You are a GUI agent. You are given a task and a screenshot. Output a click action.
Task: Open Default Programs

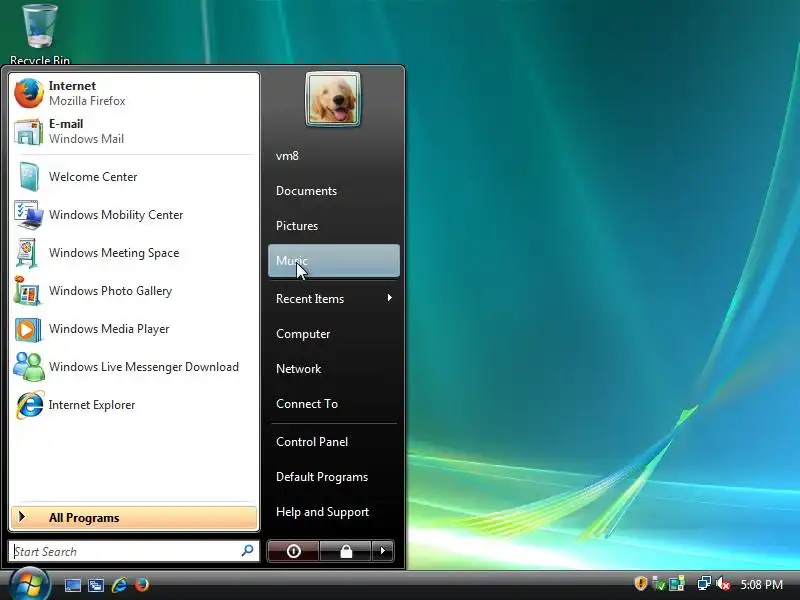(x=334, y=477)
